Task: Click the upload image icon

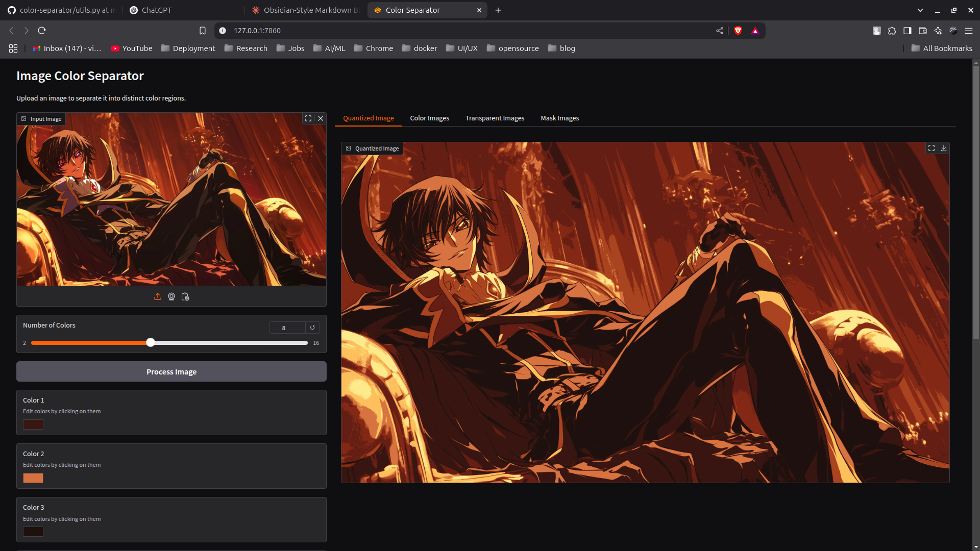Action: coord(158,296)
